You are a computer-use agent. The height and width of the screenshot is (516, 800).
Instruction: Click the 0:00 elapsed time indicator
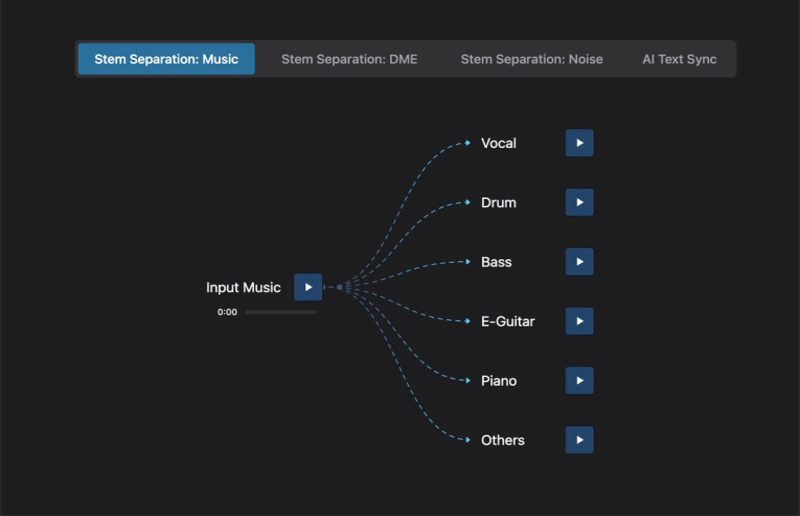pos(227,312)
